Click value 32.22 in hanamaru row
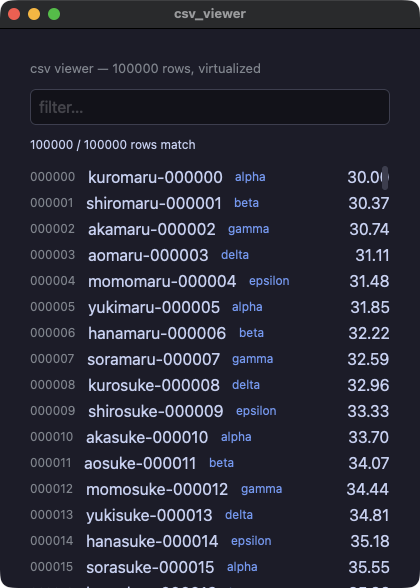The height and width of the screenshot is (588, 420). click(369, 333)
